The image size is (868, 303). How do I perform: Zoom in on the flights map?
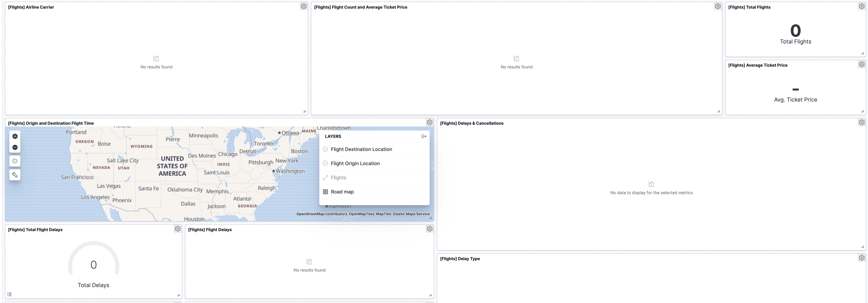tap(15, 136)
